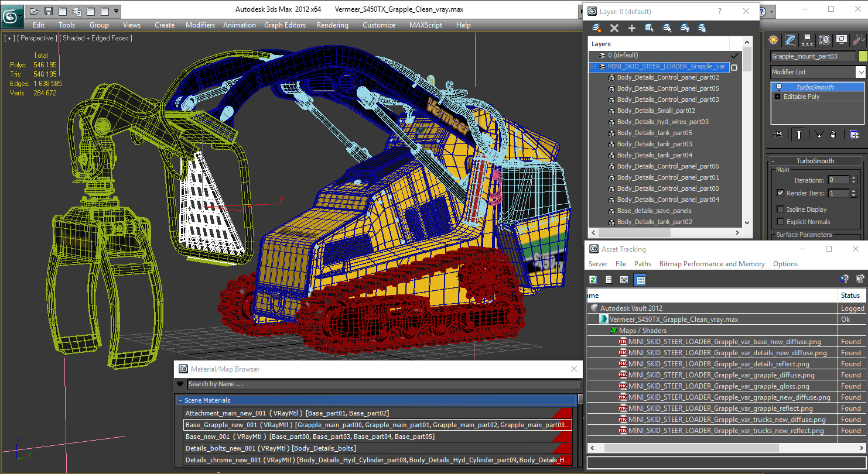Click checkmark for 0 (default) layer
The width and height of the screenshot is (868, 474).
734,55
